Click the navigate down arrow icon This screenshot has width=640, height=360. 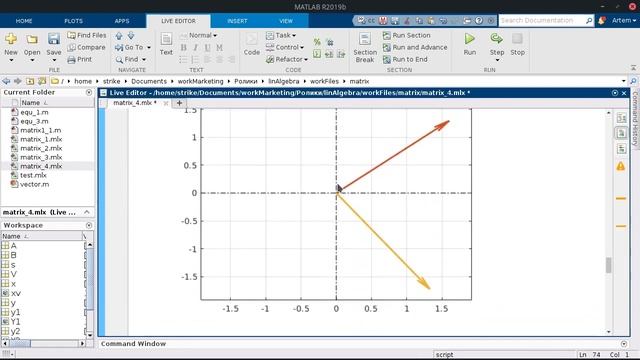pyautogui.click(x=131, y=36)
